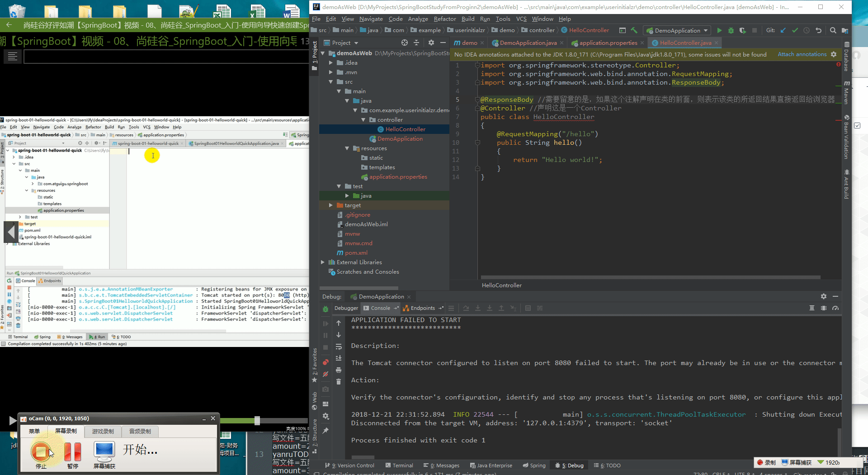Viewport: 868px width, 475px height.
Task: Open DemoApplication run configuration dropdown
Action: coord(677,30)
